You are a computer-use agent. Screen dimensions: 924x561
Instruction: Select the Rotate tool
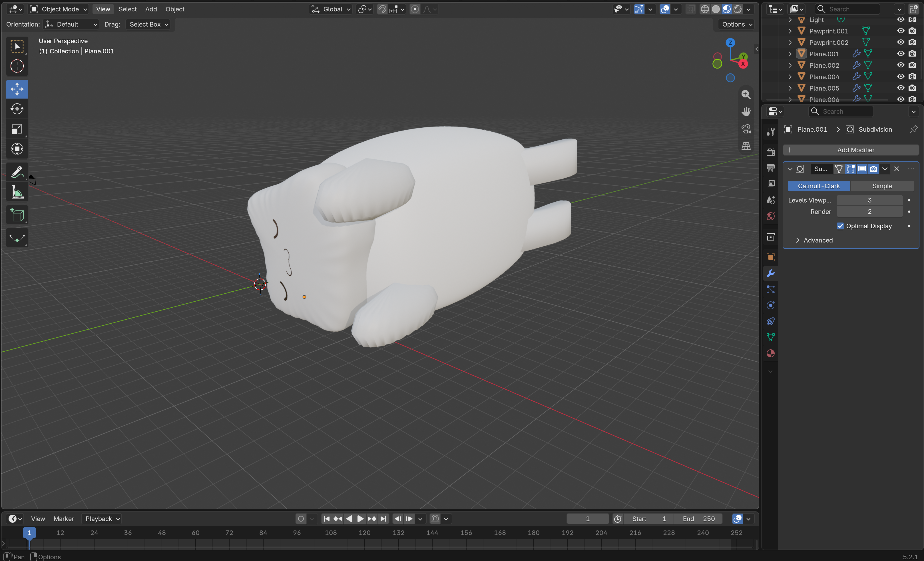point(17,109)
